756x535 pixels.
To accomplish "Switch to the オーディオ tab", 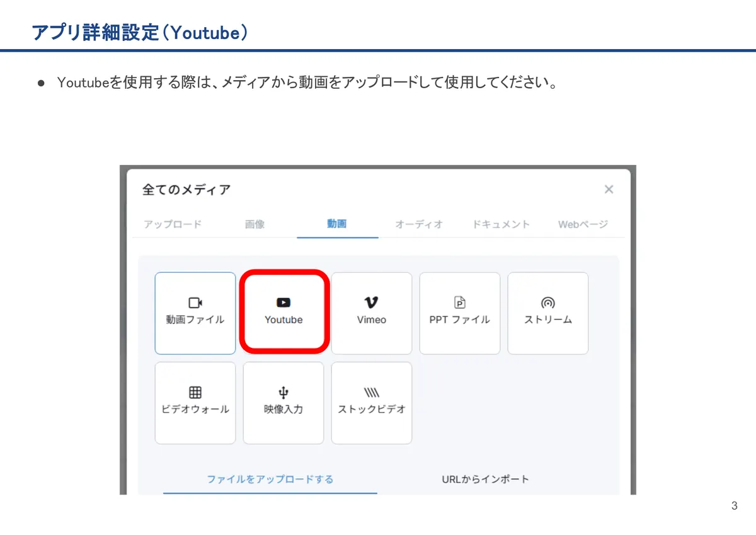I will click(419, 224).
